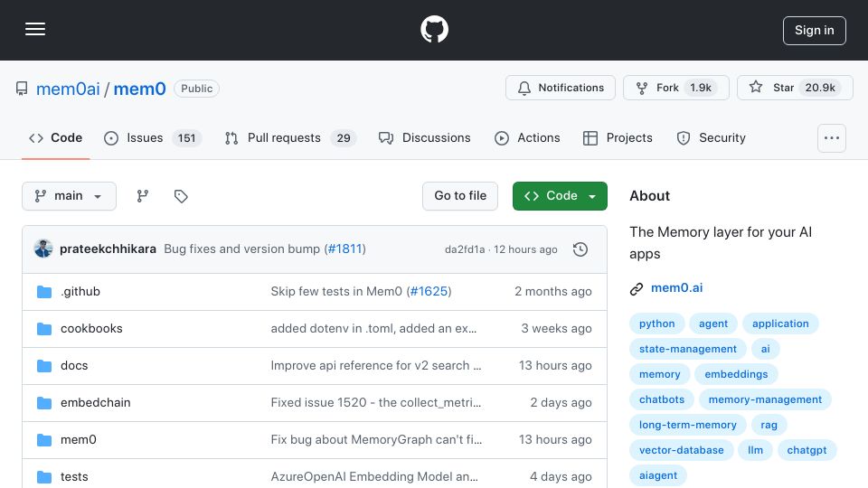
Task: Click the application topic tag
Action: point(780,324)
